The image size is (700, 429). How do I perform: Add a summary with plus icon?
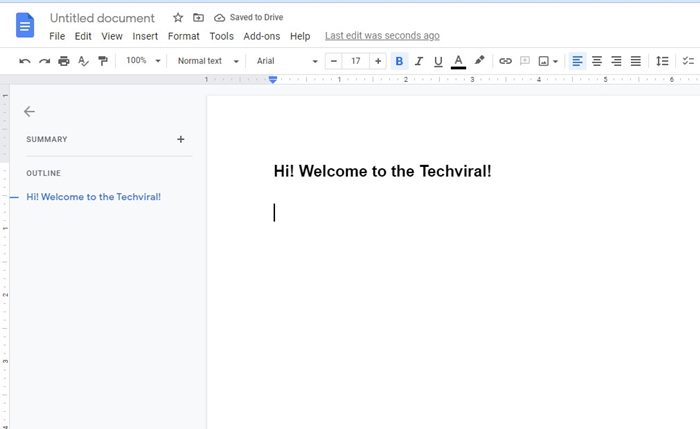(180, 139)
